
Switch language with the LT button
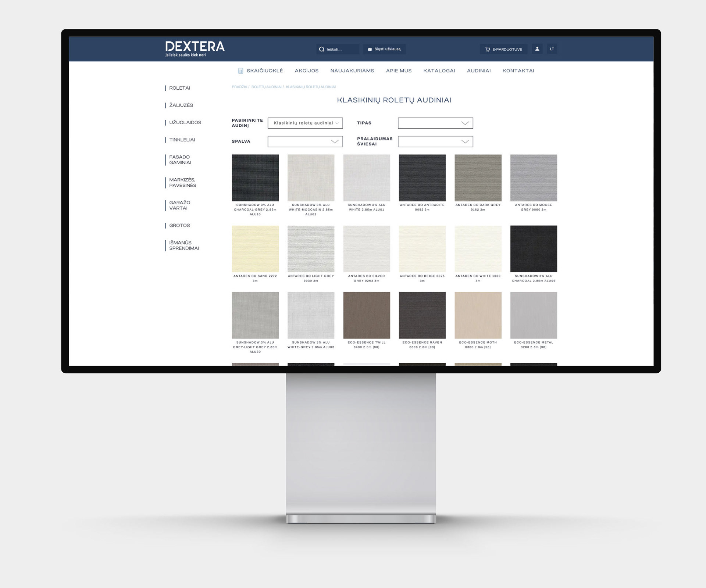552,49
